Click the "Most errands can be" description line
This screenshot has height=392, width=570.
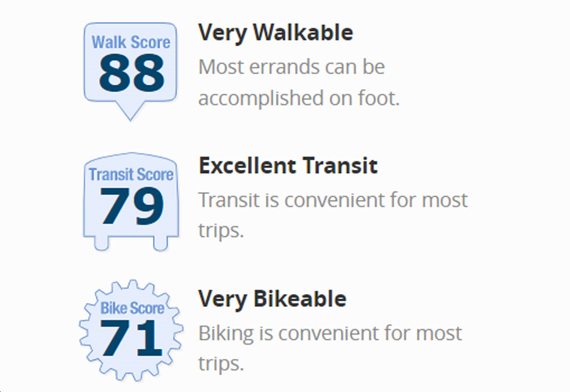click(292, 67)
